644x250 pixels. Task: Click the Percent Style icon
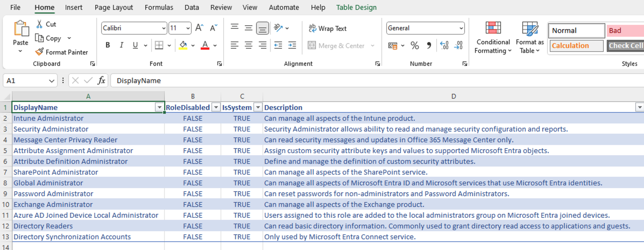[414, 46]
